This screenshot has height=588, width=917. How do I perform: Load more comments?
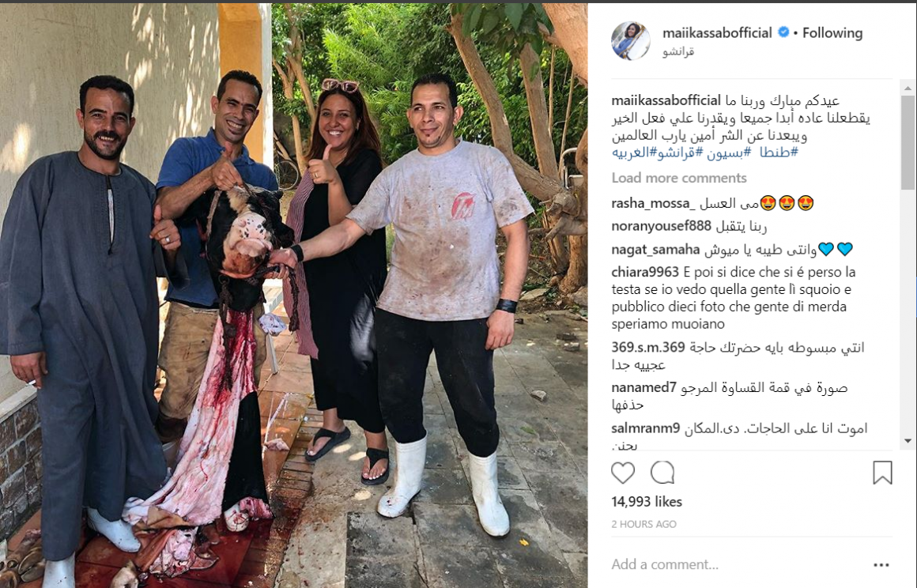tap(679, 178)
